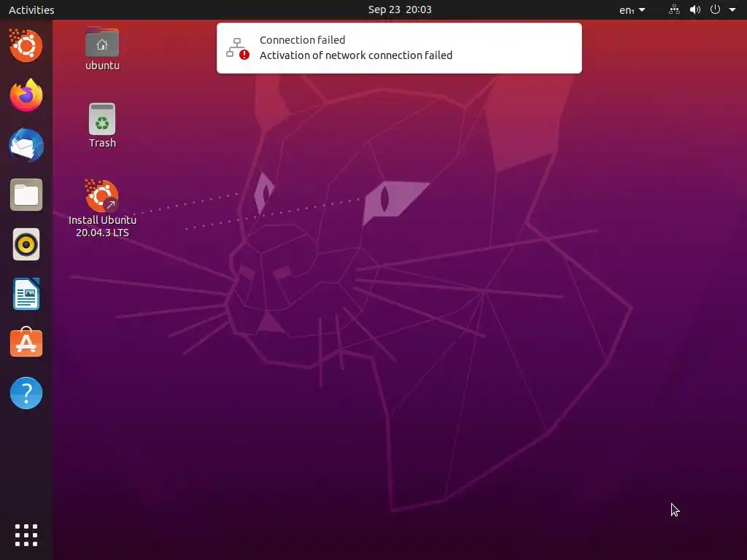The height and width of the screenshot is (560, 747).
Task: Launch the Install Ubuntu dock icon
Action: [26, 46]
